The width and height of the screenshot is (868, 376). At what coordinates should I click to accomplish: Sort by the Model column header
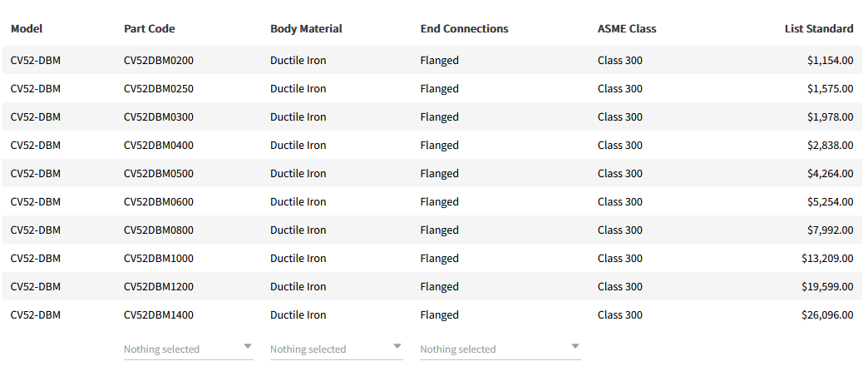27,28
